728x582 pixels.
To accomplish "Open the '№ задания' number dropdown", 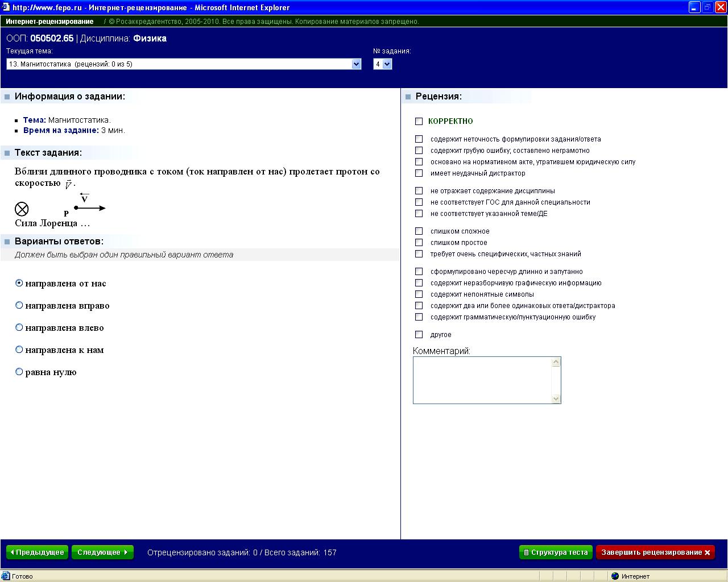I will click(383, 64).
